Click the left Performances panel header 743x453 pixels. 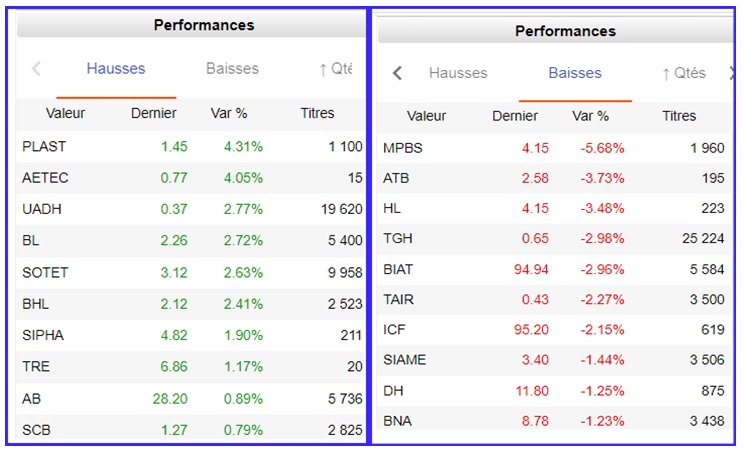(203, 25)
